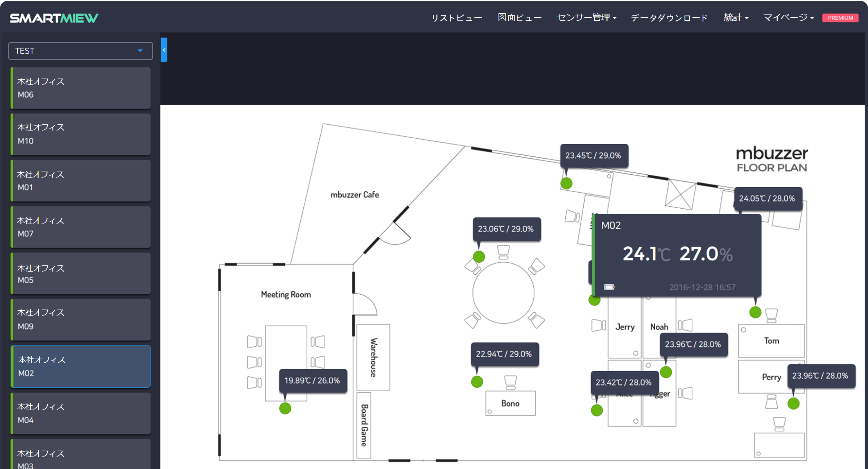This screenshot has width=868, height=469.
Task: Click the PREMIUM badge
Action: coord(840,18)
